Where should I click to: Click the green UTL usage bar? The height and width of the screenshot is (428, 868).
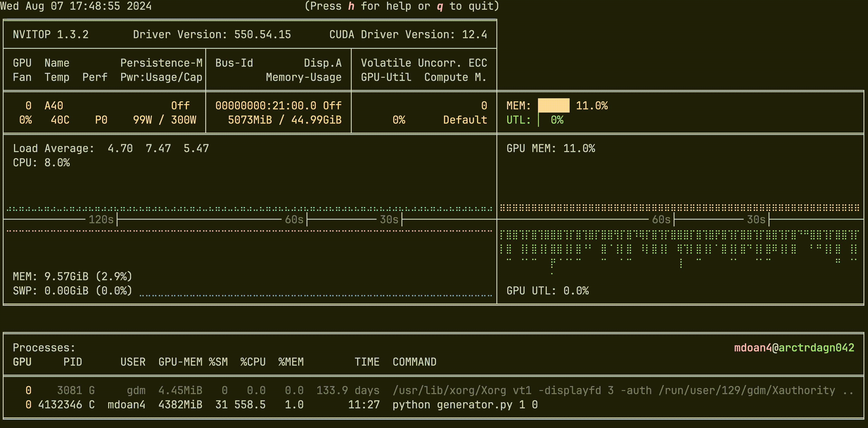click(539, 120)
